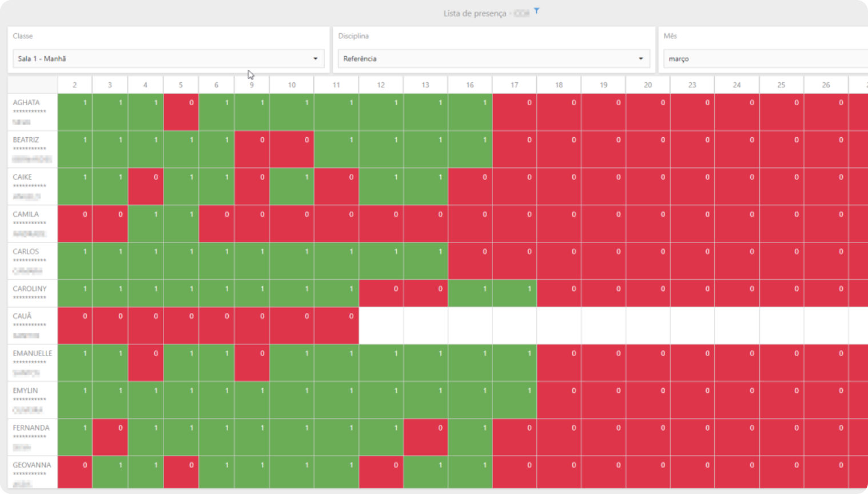Viewport: 868px width, 494px height.
Task: Mark CAMILA's day 3 cell as present
Action: (110, 224)
